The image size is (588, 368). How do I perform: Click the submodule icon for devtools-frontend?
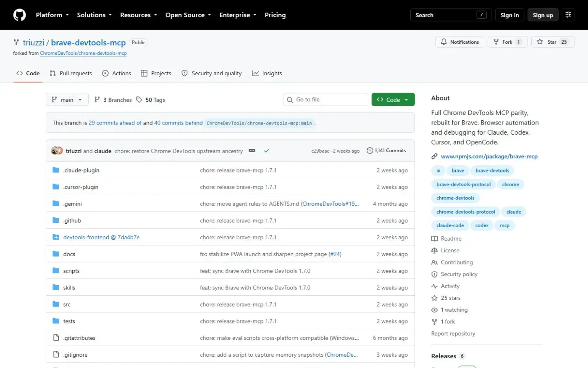pyautogui.click(x=56, y=237)
